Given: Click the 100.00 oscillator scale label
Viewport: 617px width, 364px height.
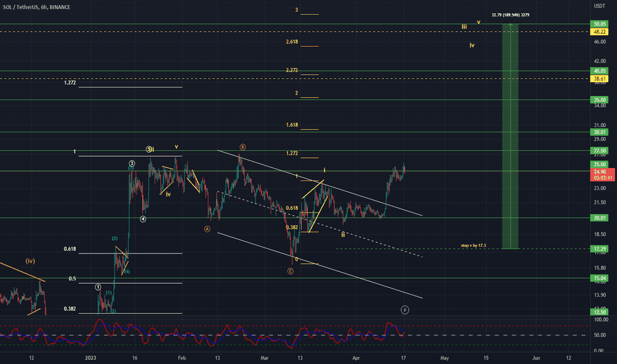Looking at the screenshot, I should 601,320.
